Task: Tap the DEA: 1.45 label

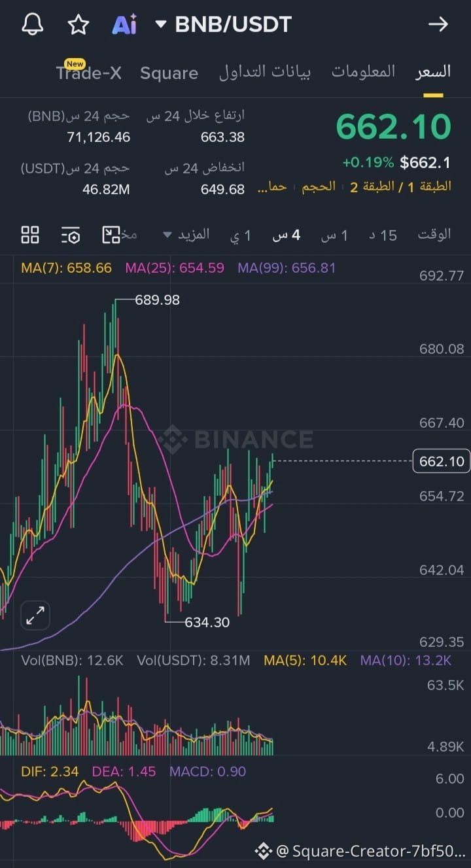Action: pyautogui.click(x=123, y=772)
